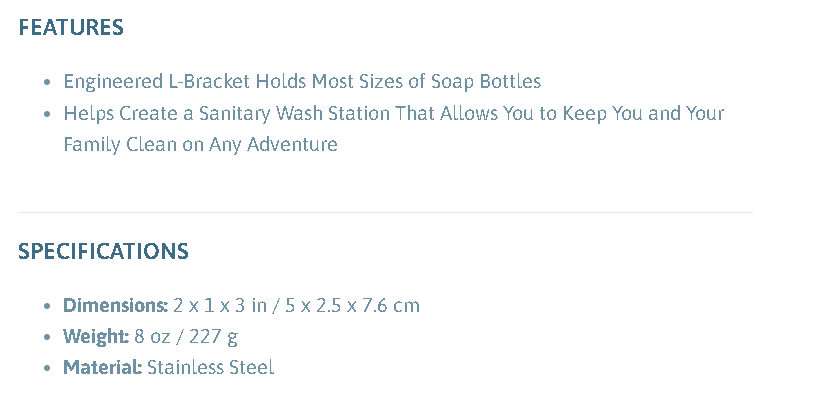
Task: Click the horizontal divider between sections
Action: click(x=385, y=212)
